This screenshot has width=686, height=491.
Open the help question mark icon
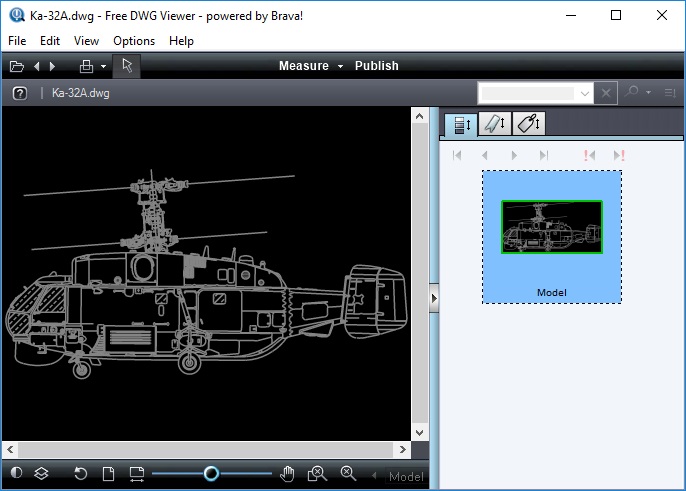tap(20, 93)
